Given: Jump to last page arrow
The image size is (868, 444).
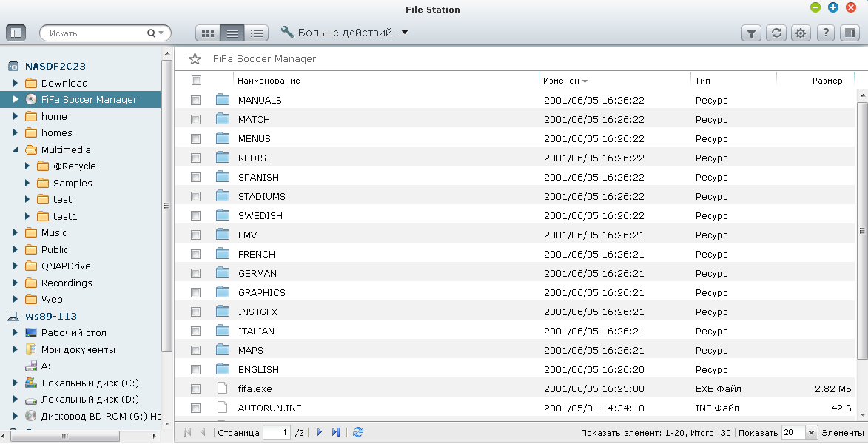Looking at the screenshot, I should 335,432.
